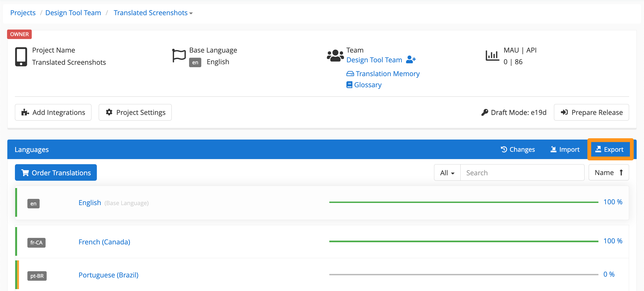Click the team people group icon

(335, 56)
